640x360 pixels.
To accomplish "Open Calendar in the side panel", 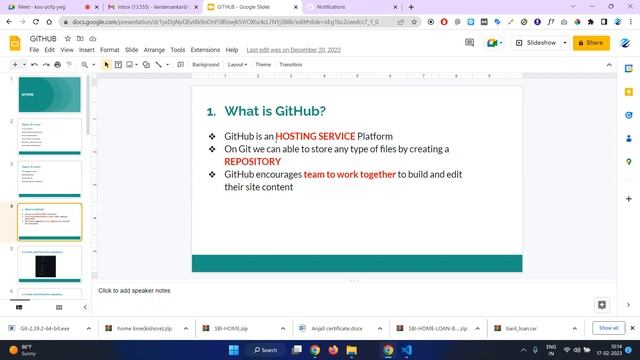I will (629, 69).
